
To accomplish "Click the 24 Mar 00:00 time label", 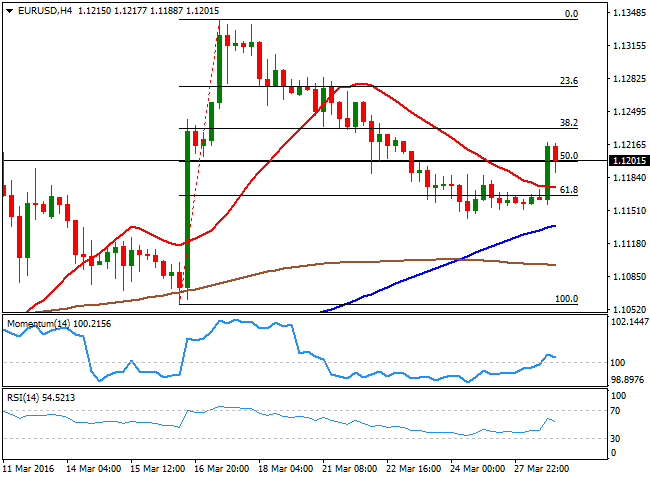I will [478, 469].
